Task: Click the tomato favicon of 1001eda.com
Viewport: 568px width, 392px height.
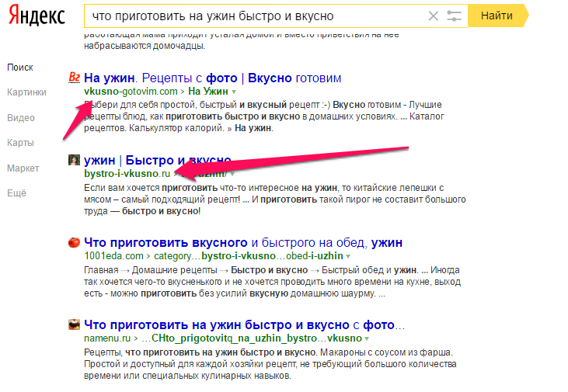Action: (74, 242)
